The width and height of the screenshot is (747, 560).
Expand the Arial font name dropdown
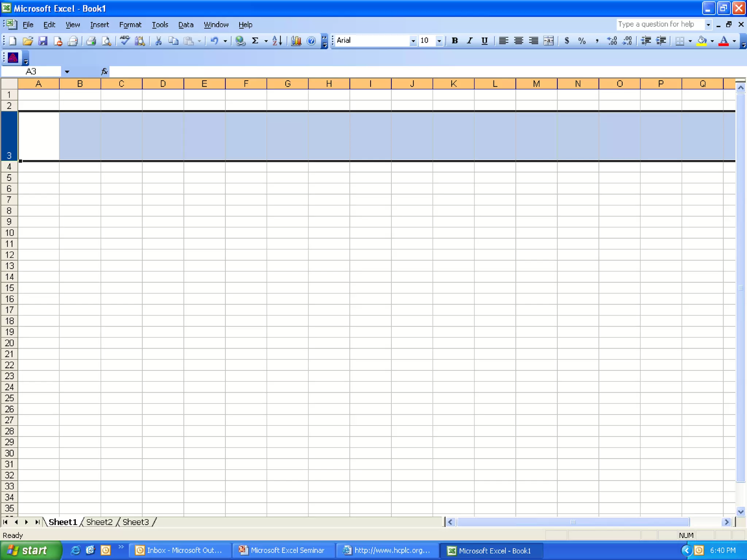[413, 41]
